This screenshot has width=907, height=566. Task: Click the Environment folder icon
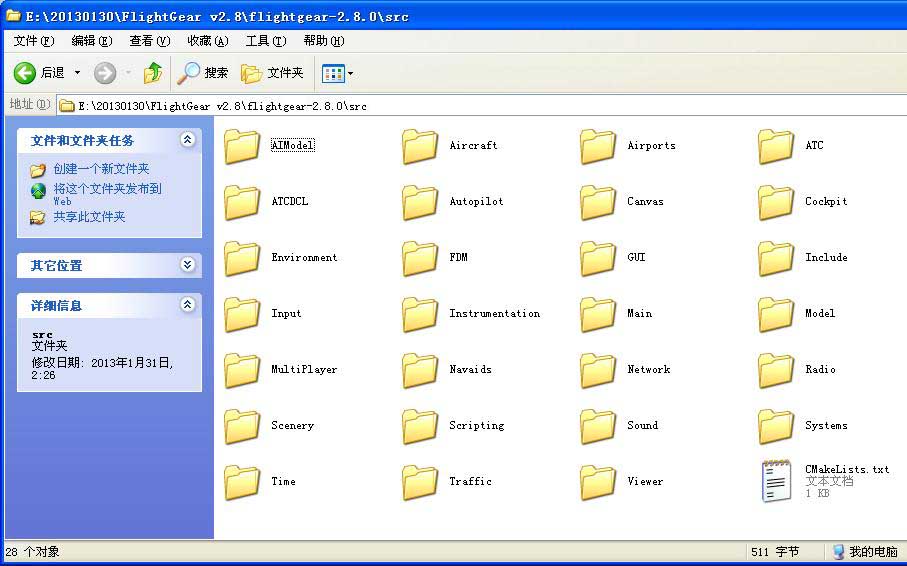[242, 259]
